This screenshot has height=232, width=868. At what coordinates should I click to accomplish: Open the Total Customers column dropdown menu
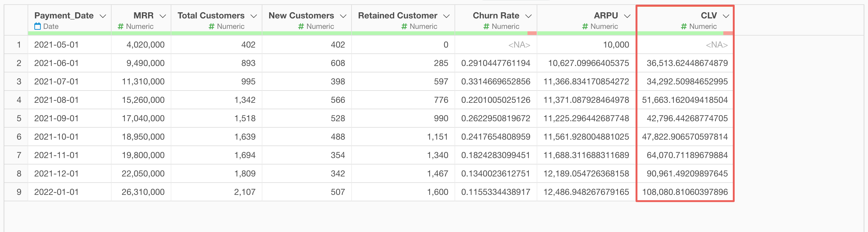pyautogui.click(x=254, y=16)
